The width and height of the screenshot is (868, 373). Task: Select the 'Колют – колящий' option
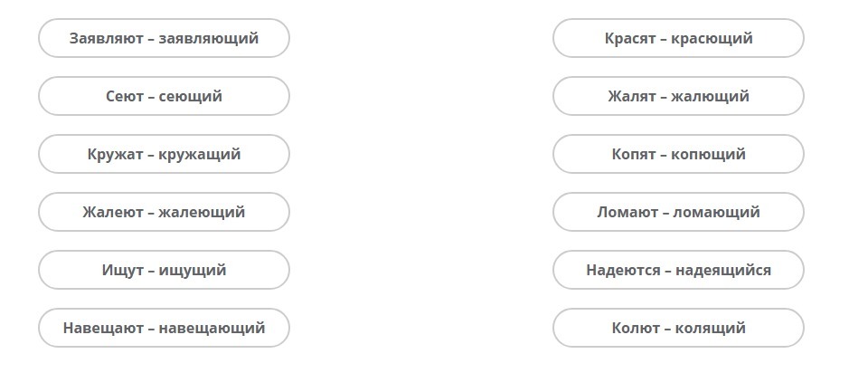click(678, 328)
